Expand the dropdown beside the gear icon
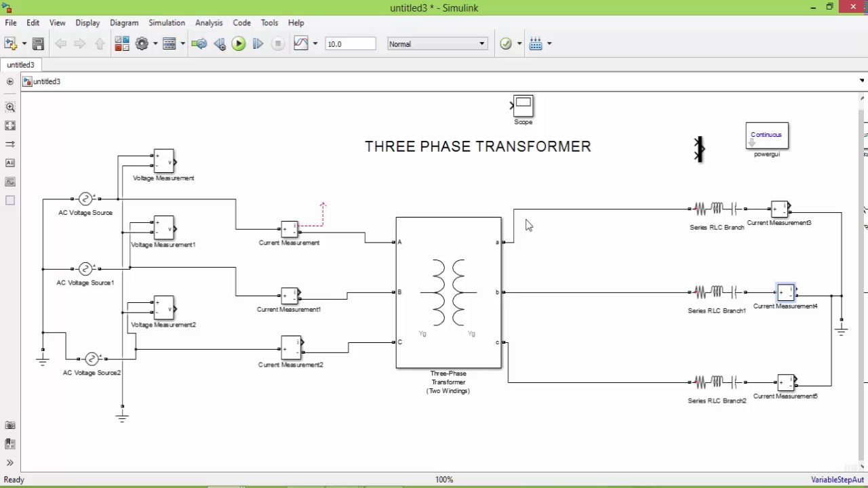The width and height of the screenshot is (868, 488). point(155,44)
